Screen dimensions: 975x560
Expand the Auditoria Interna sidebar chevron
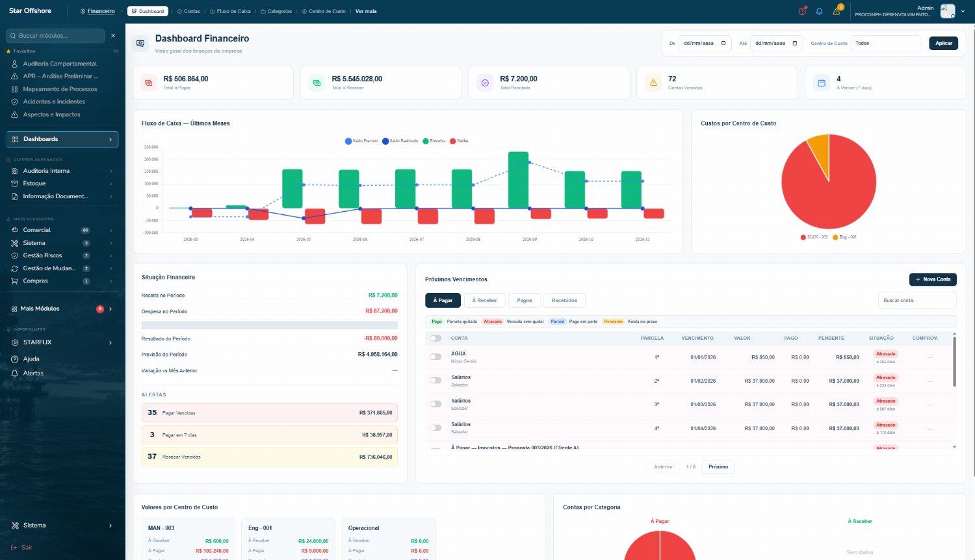pos(111,172)
